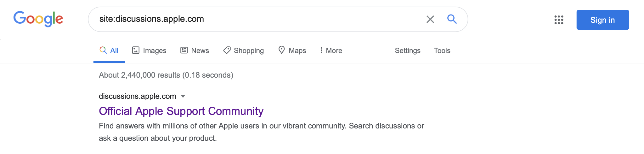Click the Google logo
Viewport: 644px width, 154px height.
pyautogui.click(x=38, y=19)
